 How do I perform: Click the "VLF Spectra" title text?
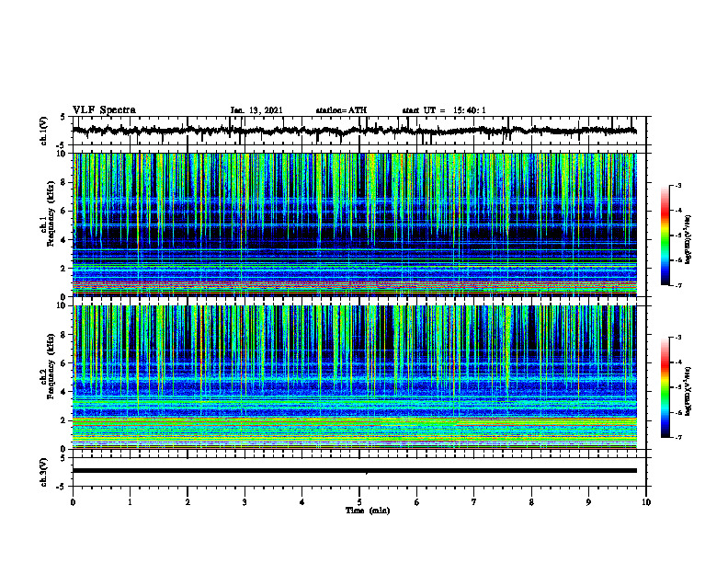(x=104, y=110)
